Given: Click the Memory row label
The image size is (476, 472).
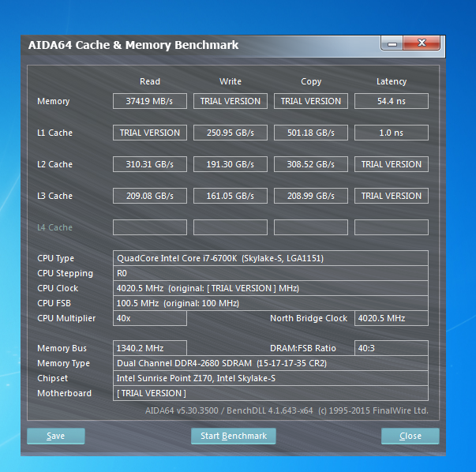Looking at the screenshot, I should tap(53, 101).
